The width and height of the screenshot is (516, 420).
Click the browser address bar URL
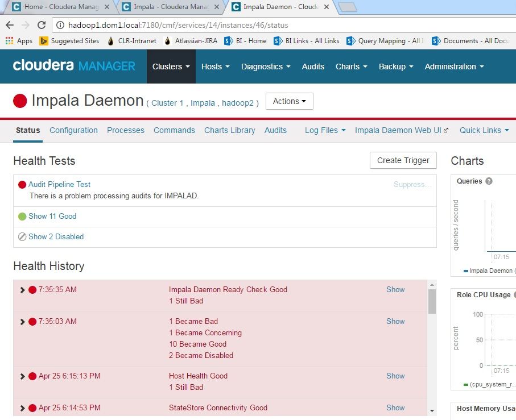point(178,25)
